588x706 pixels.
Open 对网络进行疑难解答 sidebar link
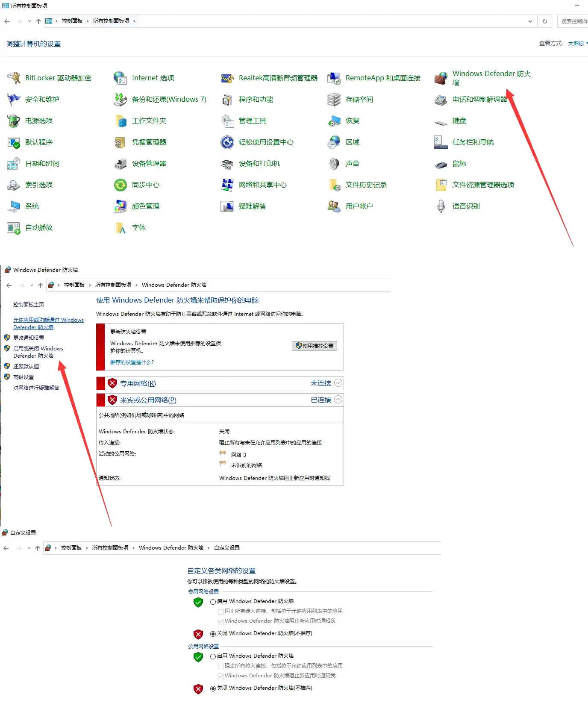36,388
